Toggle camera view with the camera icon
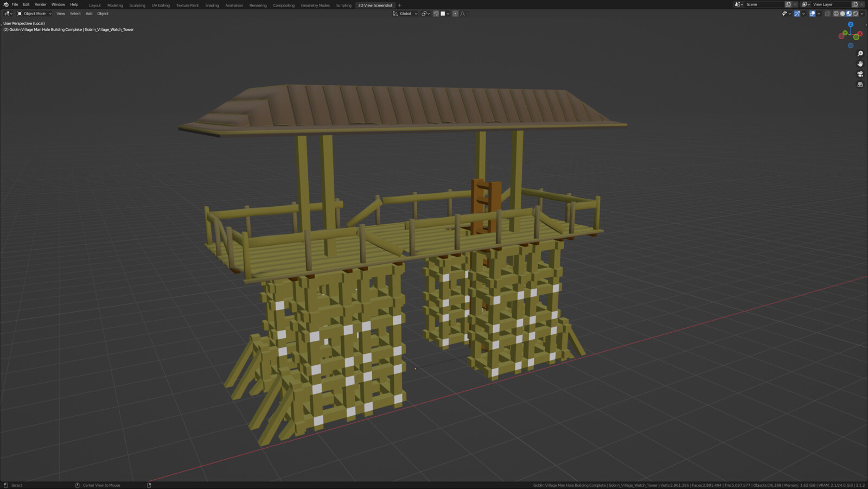The width and height of the screenshot is (868, 489). click(860, 74)
